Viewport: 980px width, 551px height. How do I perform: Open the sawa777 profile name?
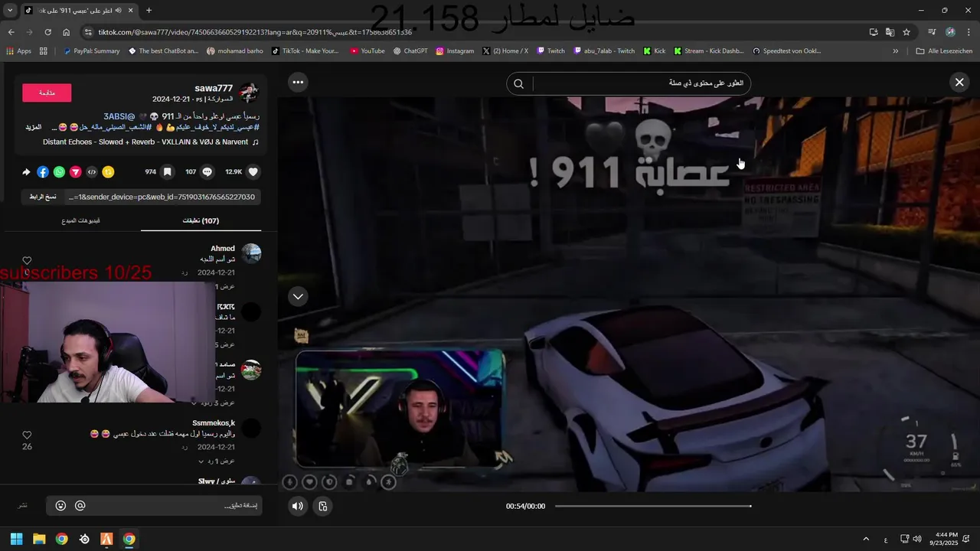[x=214, y=89]
